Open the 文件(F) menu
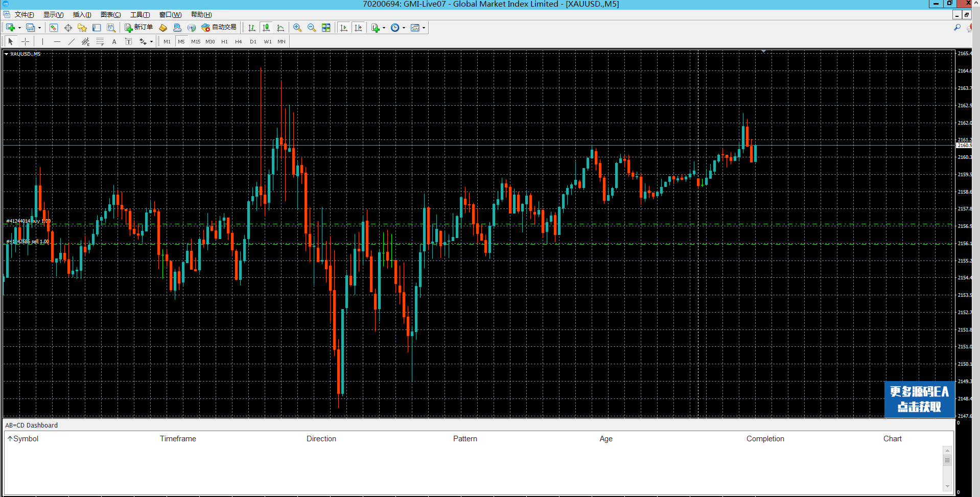The height and width of the screenshot is (497, 980). click(x=25, y=14)
